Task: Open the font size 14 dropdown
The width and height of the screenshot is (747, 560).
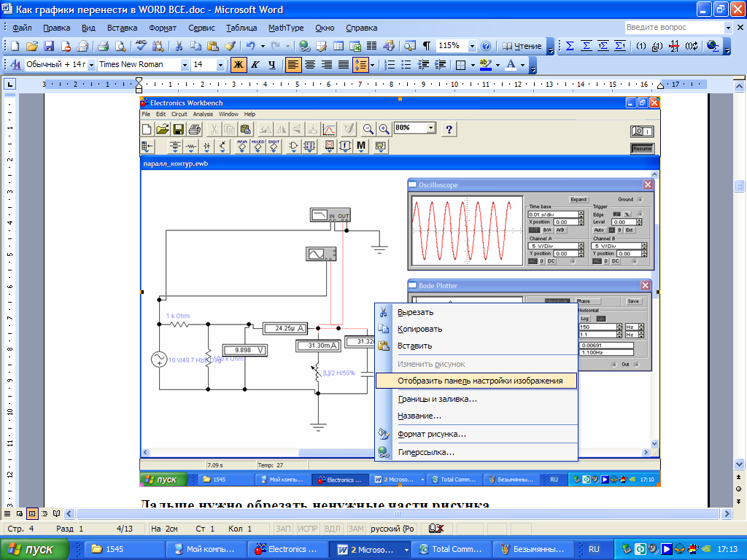Action: (x=220, y=65)
